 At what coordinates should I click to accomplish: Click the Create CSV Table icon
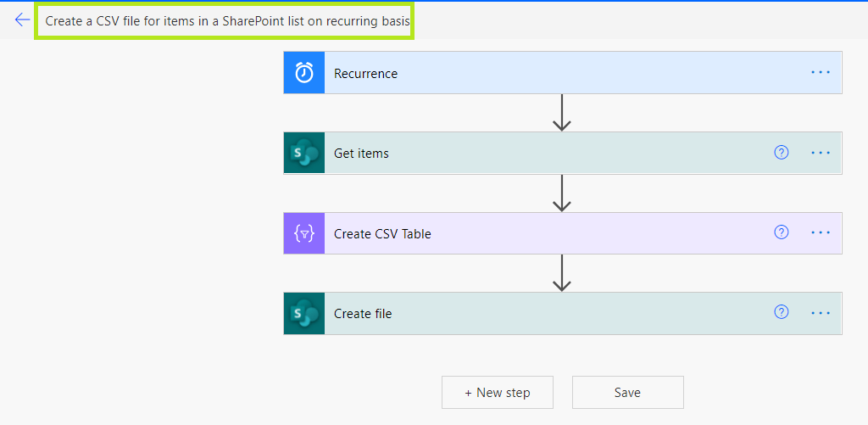[x=304, y=233]
